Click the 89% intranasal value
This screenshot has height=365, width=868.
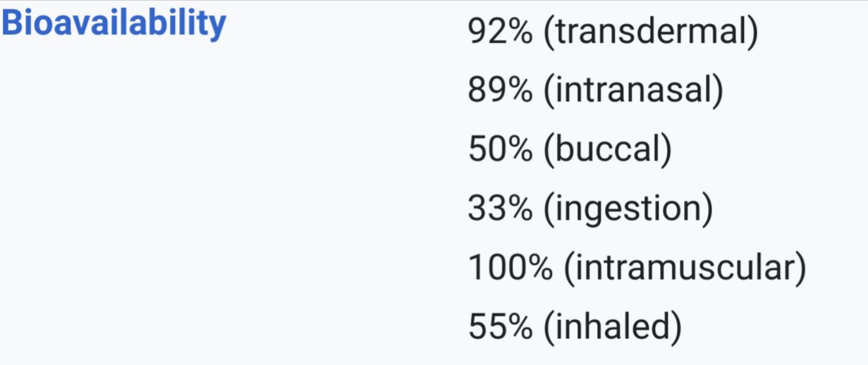click(x=500, y=92)
